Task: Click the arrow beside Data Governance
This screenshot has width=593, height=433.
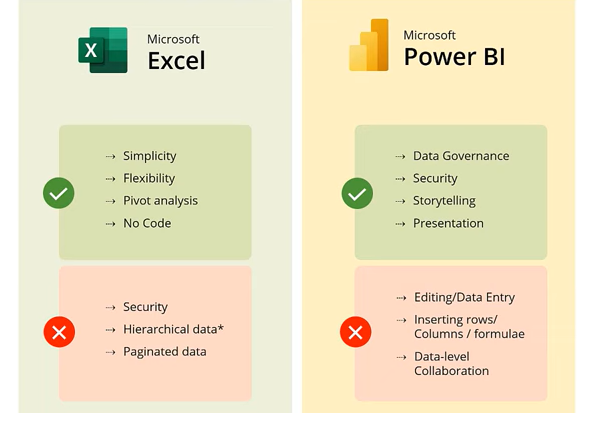Action: [x=400, y=156]
